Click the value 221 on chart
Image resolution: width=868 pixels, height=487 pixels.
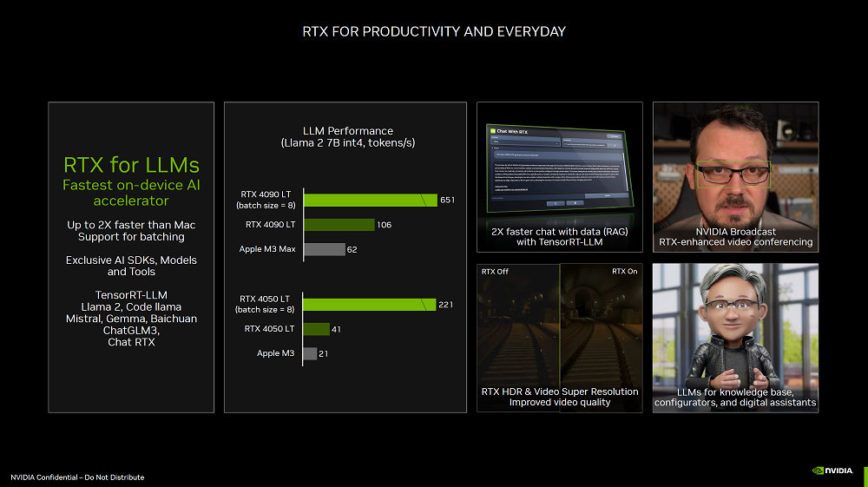pyautogui.click(x=445, y=305)
